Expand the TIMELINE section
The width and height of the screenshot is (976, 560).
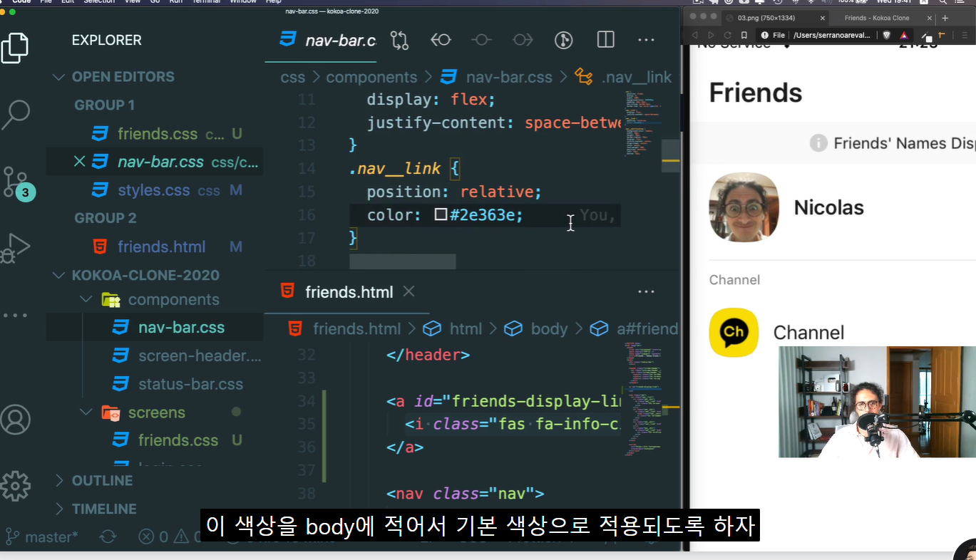click(58, 509)
